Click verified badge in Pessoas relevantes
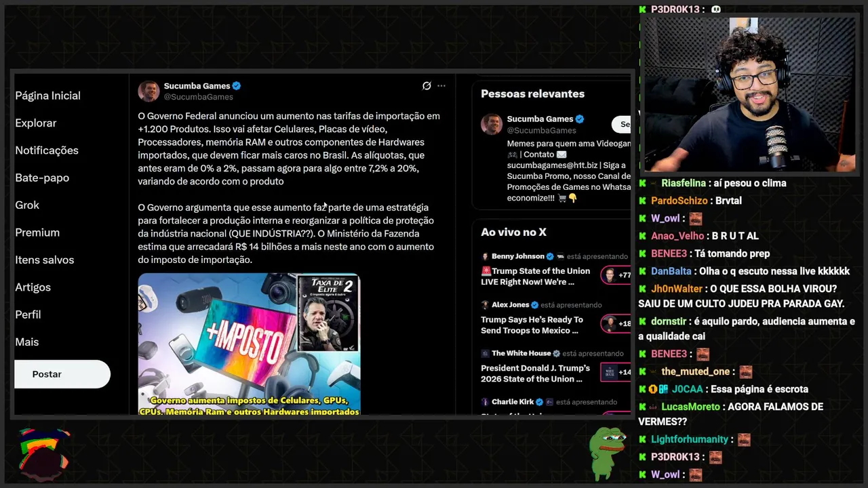The image size is (868, 488). [580, 119]
